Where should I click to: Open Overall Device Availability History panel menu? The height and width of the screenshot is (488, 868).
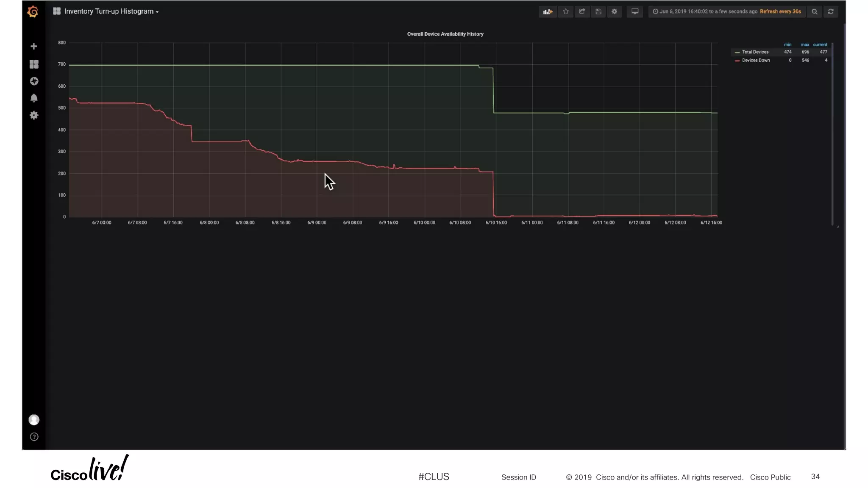(x=445, y=34)
